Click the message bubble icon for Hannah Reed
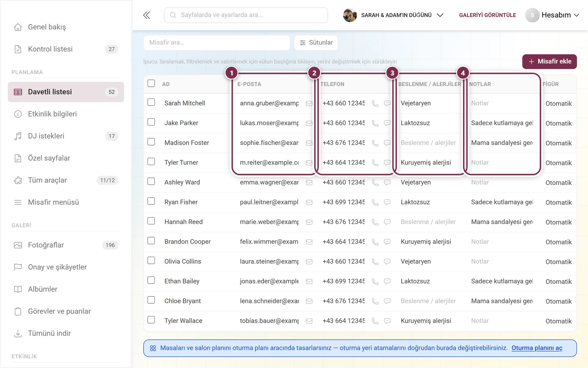Viewport: 588px width, 368px height. [x=387, y=222]
